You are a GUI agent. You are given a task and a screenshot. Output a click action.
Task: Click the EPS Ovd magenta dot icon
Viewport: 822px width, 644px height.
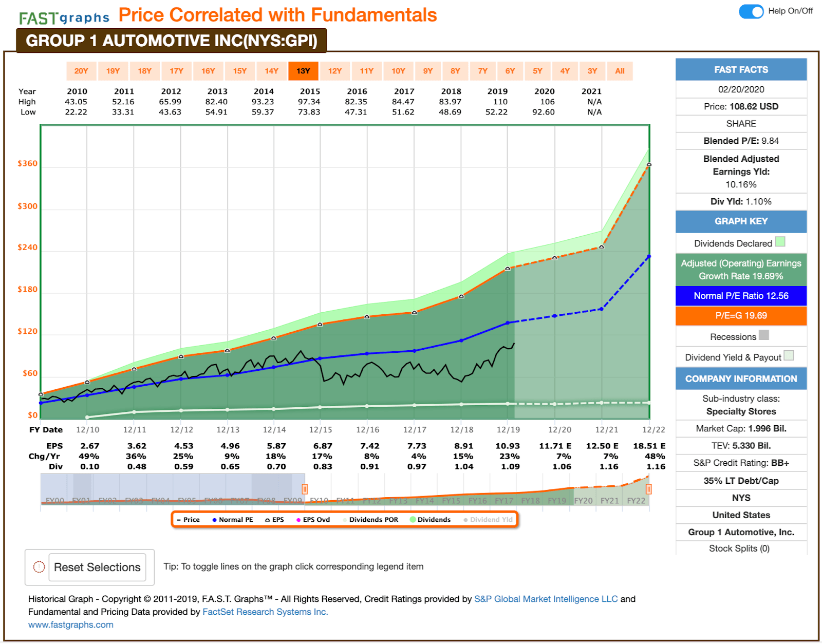[x=298, y=519]
